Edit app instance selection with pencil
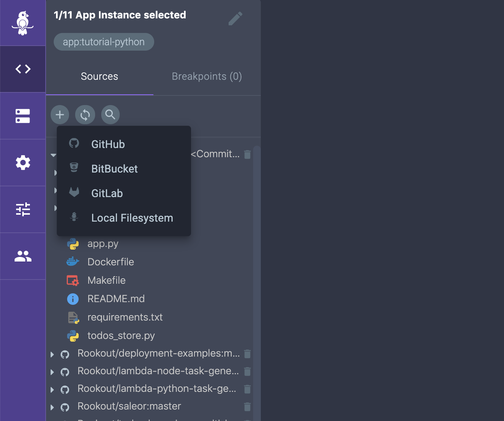Viewport: 504px width, 421px height. click(235, 18)
